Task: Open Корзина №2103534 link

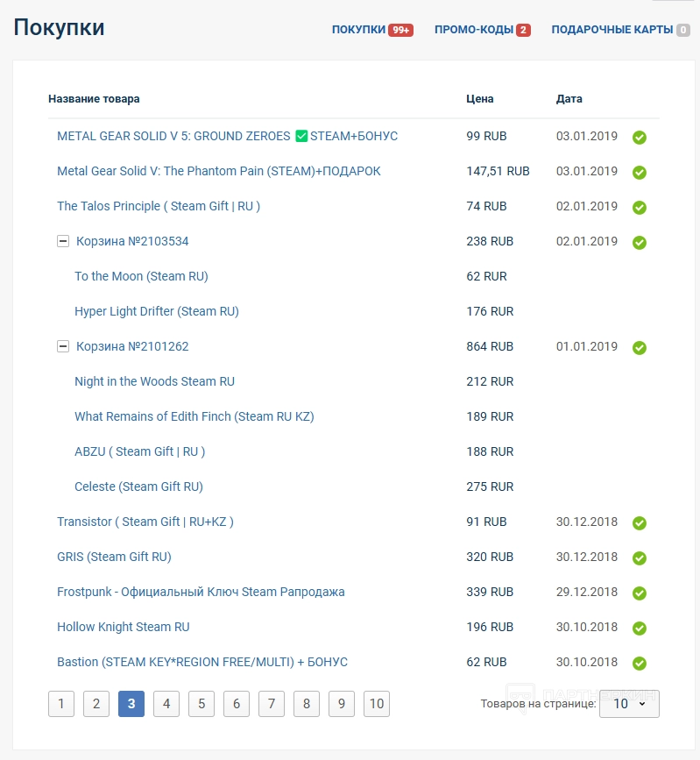Action: [x=132, y=241]
